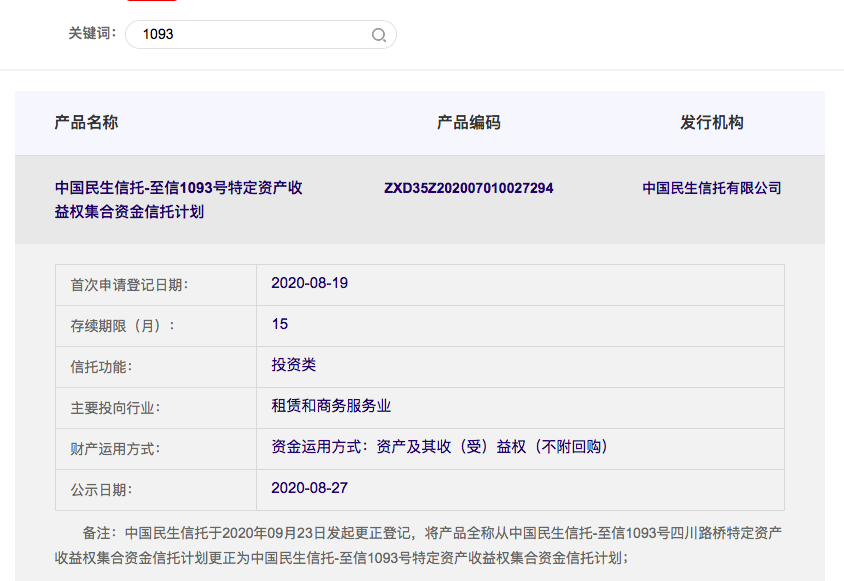The width and height of the screenshot is (844, 581).
Task: Select the value 租赁和商务服务业
Action: (331, 405)
